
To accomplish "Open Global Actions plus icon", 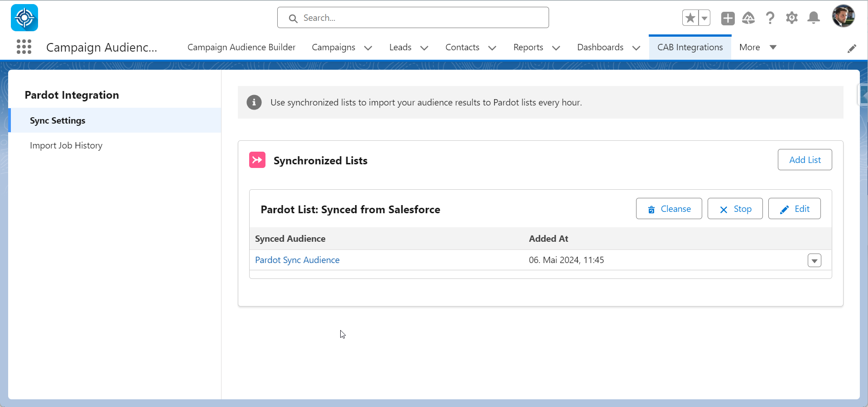I will click(728, 18).
